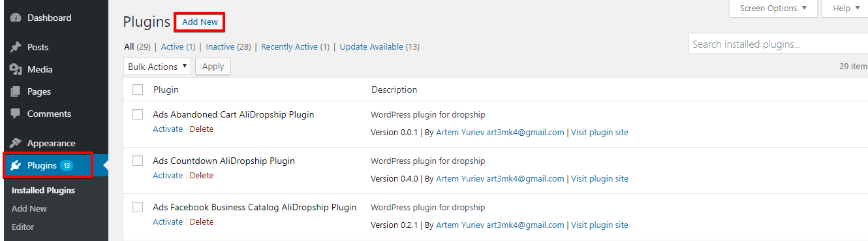This screenshot has width=868, height=241.
Task: Visit plugin site for Ads Abandoned Cart
Action: (x=600, y=133)
